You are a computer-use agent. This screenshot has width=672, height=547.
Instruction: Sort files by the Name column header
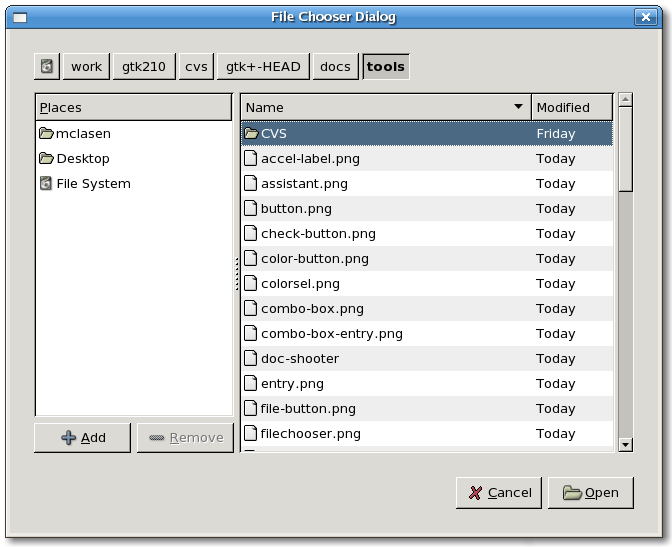pyautogui.click(x=385, y=107)
